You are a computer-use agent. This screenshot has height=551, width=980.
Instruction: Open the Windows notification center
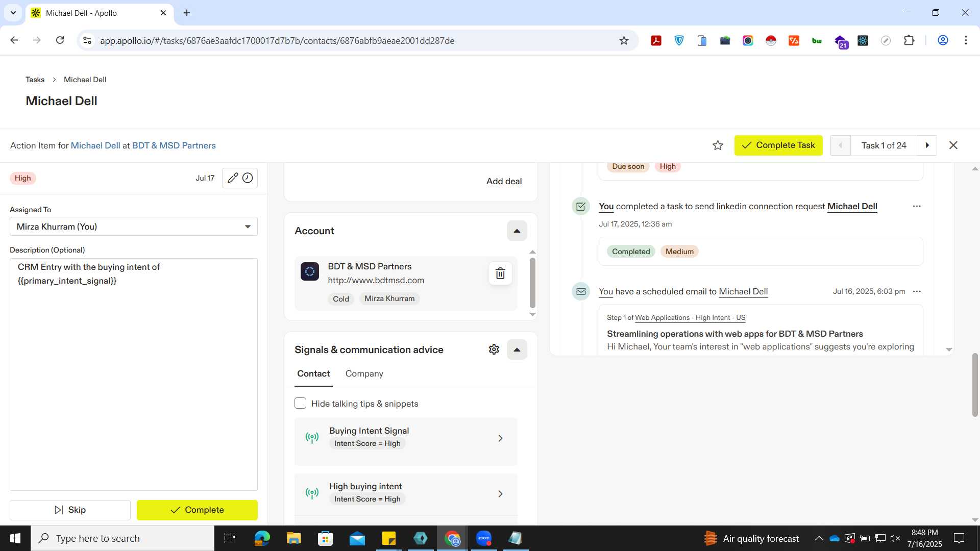coord(959,538)
